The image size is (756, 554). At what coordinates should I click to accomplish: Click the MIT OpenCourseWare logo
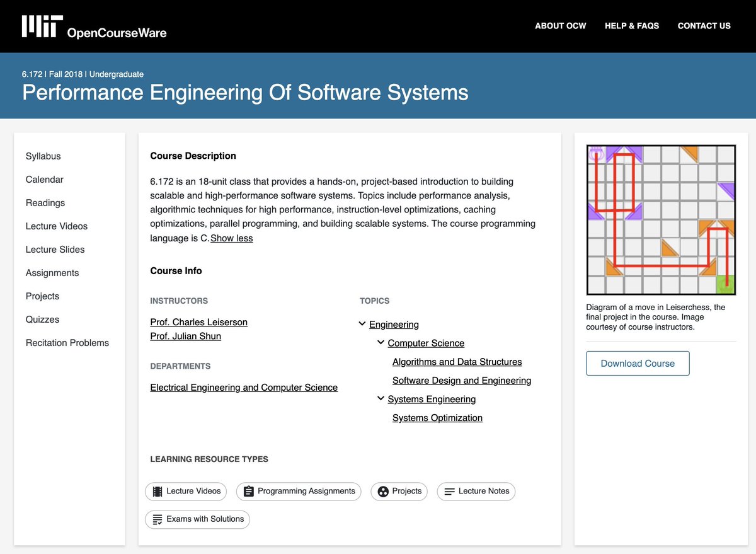click(94, 26)
